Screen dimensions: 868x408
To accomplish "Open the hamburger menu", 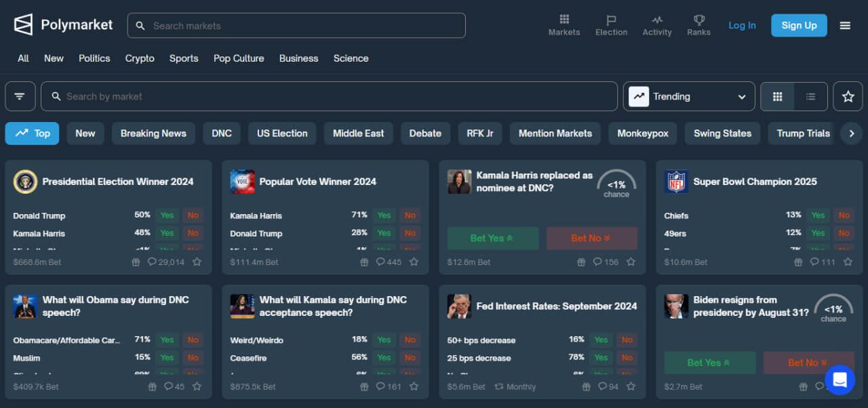I will [845, 26].
